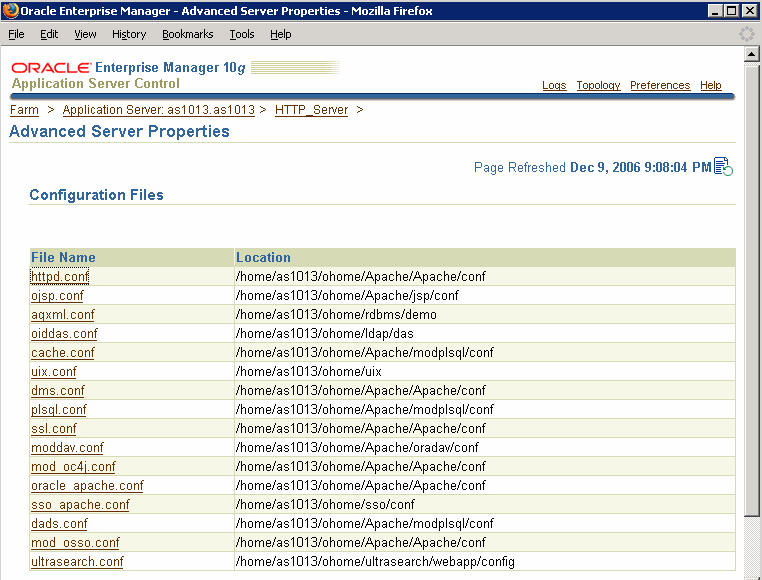Open the Firefox Help menu
This screenshot has width=762, height=580.
pyautogui.click(x=280, y=34)
